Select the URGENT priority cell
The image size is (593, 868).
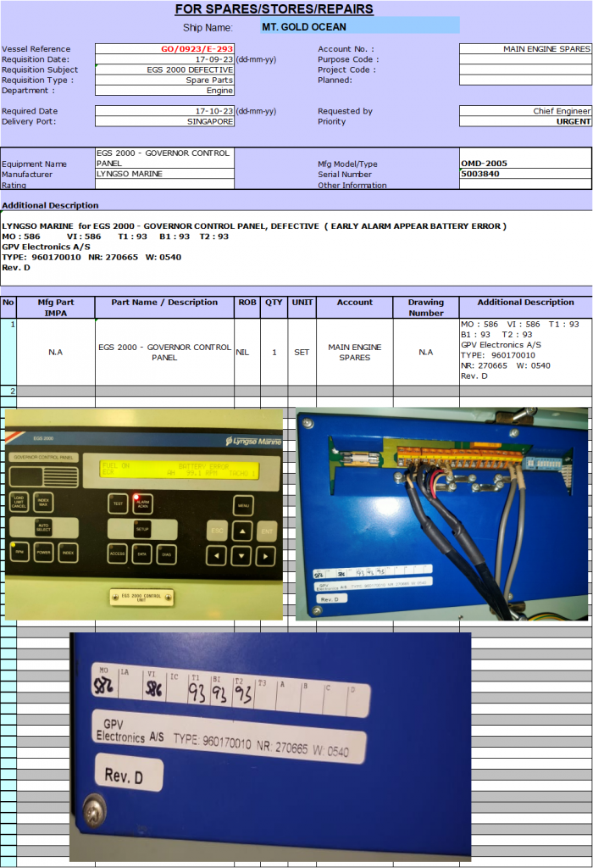pos(525,121)
